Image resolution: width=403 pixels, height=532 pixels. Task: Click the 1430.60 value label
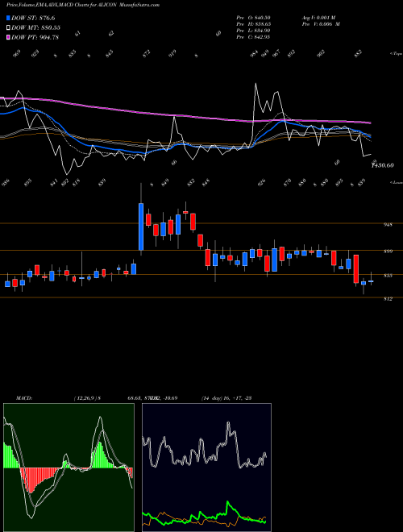click(383, 165)
